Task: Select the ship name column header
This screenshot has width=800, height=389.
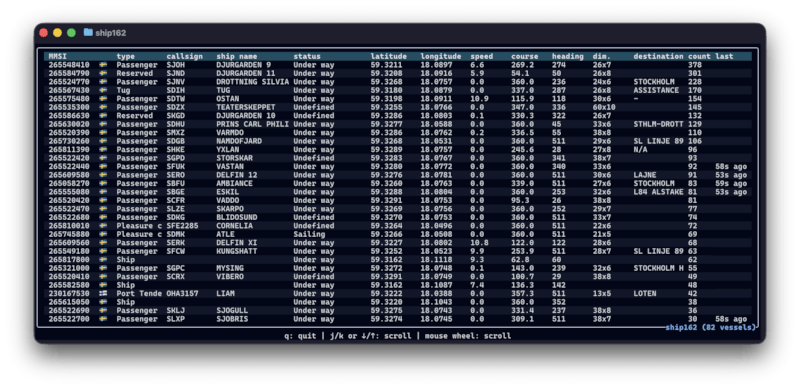Action: pyautogui.click(x=236, y=56)
